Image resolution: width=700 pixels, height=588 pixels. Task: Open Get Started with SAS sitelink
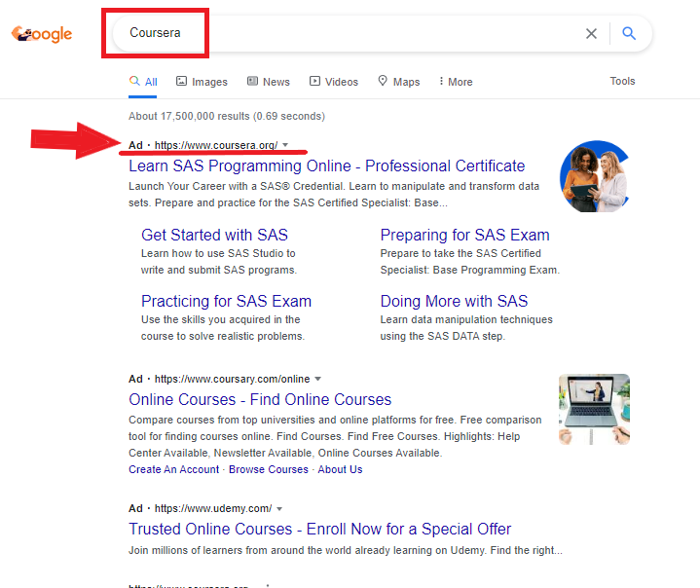click(x=215, y=235)
